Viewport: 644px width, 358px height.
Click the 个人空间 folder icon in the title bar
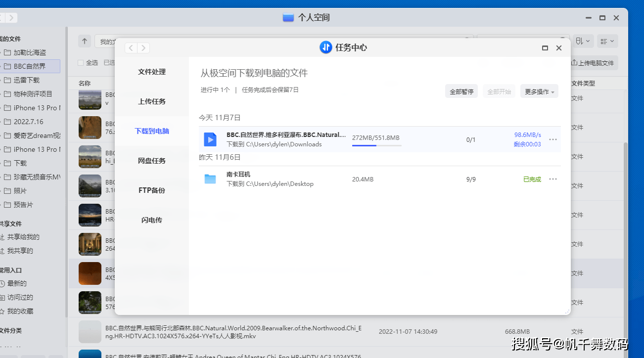tap(288, 18)
